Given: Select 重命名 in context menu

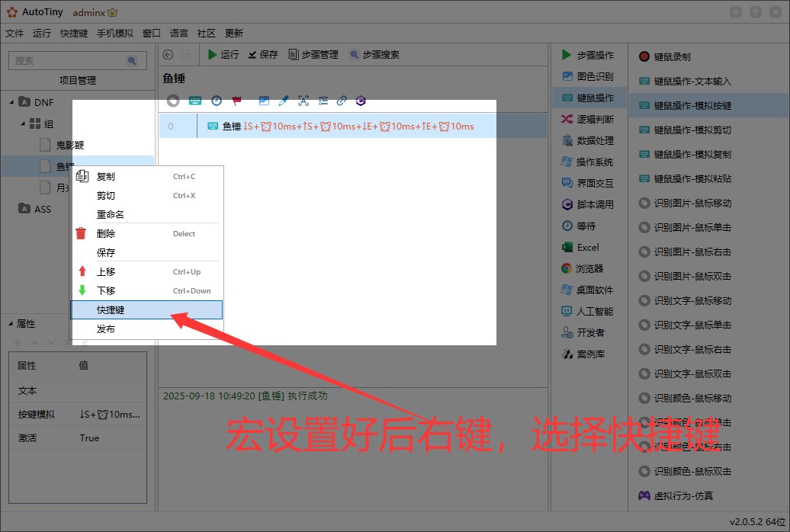Looking at the screenshot, I should click(146, 215).
